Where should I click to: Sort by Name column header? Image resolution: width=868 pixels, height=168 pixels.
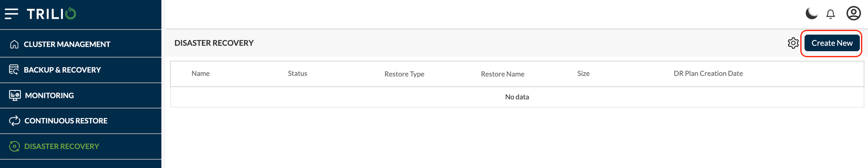point(200,74)
